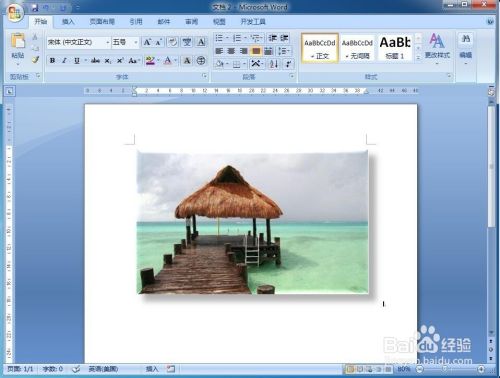The width and height of the screenshot is (500, 378).
Task: Click the Character Shading icon
Action: pyautogui.click(x=187, y=61)
